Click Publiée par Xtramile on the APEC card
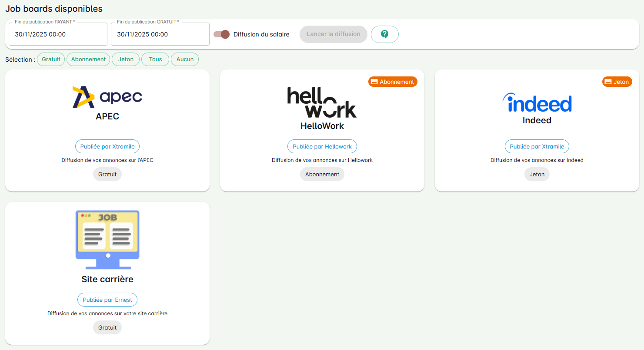 (x=107, y=146)
